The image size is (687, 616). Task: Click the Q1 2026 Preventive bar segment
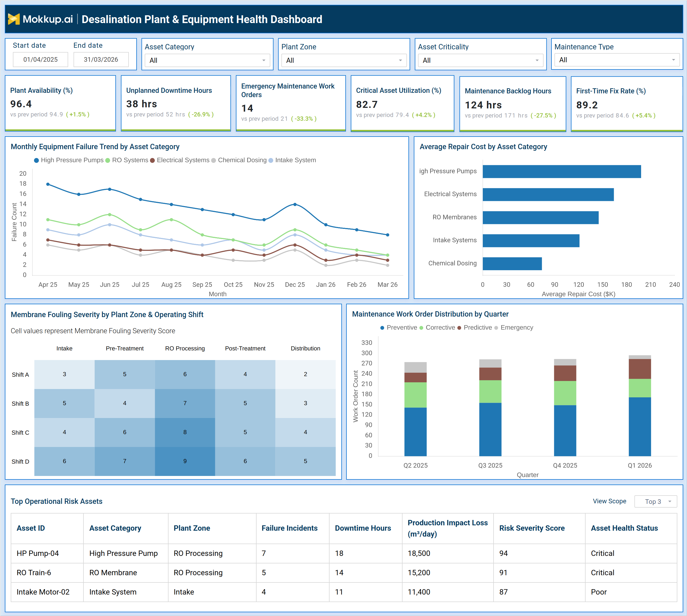pyautogui.click(x=640, y=427)
